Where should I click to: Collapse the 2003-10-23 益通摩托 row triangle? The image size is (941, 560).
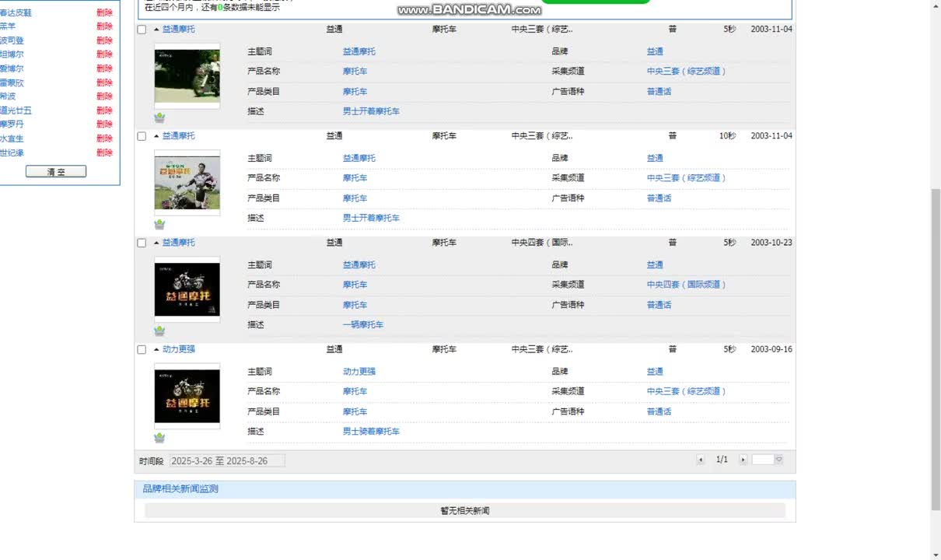[156, 243]
